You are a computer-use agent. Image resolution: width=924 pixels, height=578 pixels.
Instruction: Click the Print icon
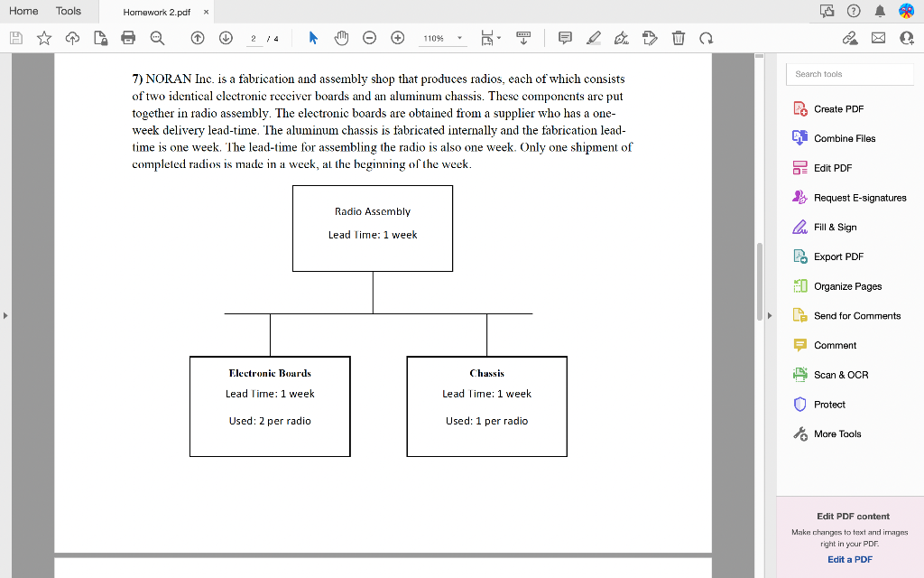pyautogui.click(x=129, y=38)
